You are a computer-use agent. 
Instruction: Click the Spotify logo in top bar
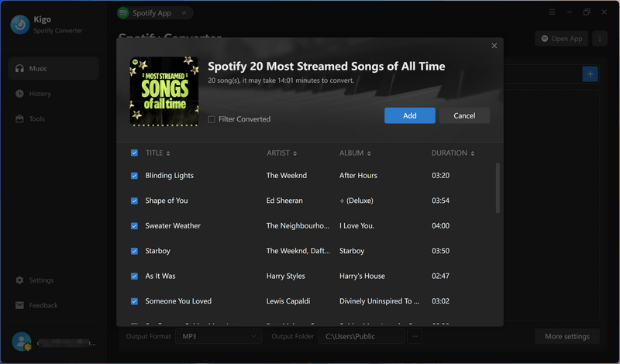[123, 13]
